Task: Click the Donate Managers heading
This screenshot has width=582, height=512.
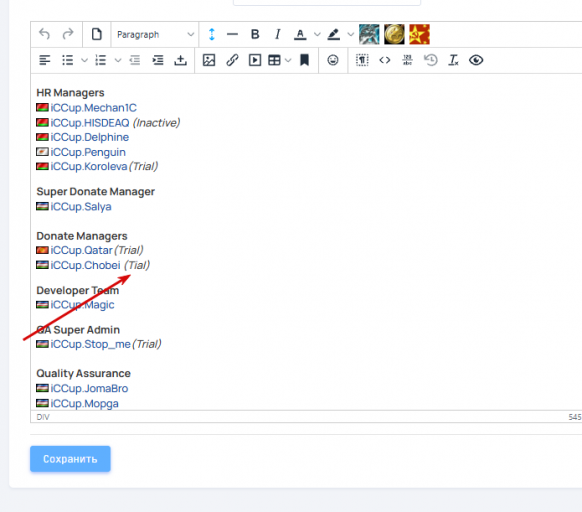Action: pos(82,236)
